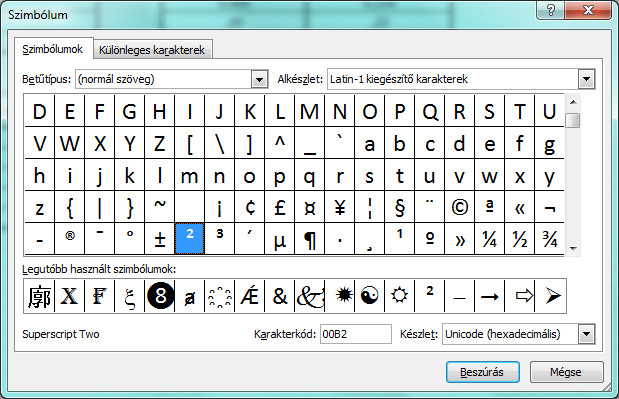Choose the degree ° symbol
The height and width of the screenshot is (399, 619).
(x=129, y=239)
